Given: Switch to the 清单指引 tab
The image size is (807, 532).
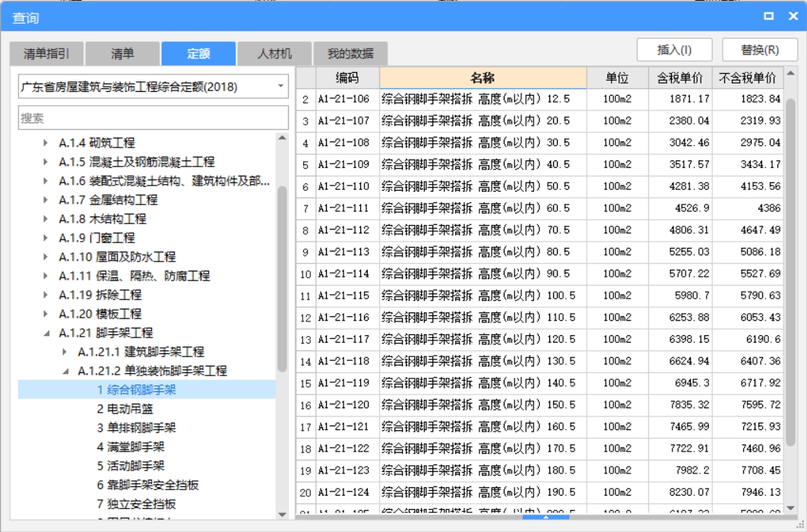Looking at the screenshot, I should [x=46, y=53].
